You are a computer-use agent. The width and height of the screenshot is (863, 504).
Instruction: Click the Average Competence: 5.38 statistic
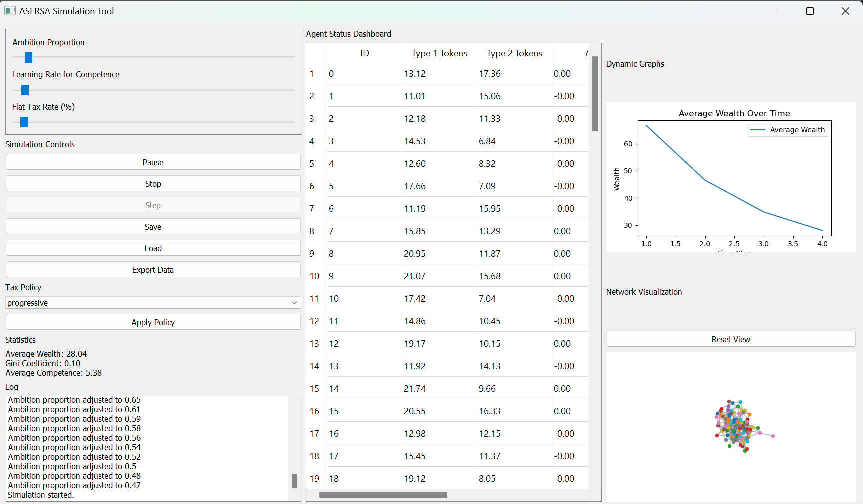(x=54, y=373)
